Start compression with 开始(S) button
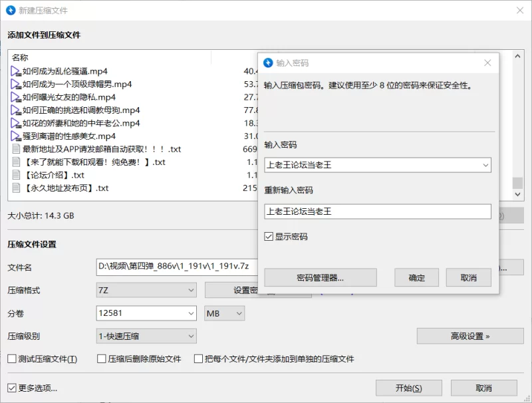 (x=409, y=388)
